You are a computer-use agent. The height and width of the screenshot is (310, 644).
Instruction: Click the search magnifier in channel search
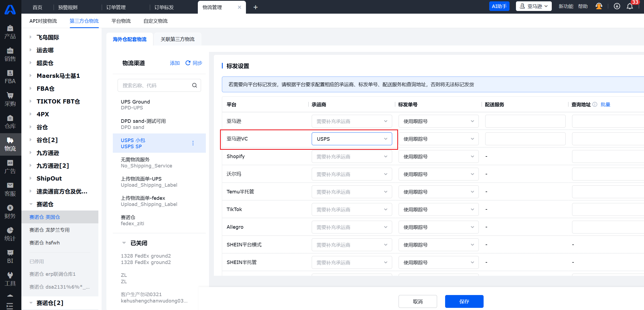tap(194, 85)
